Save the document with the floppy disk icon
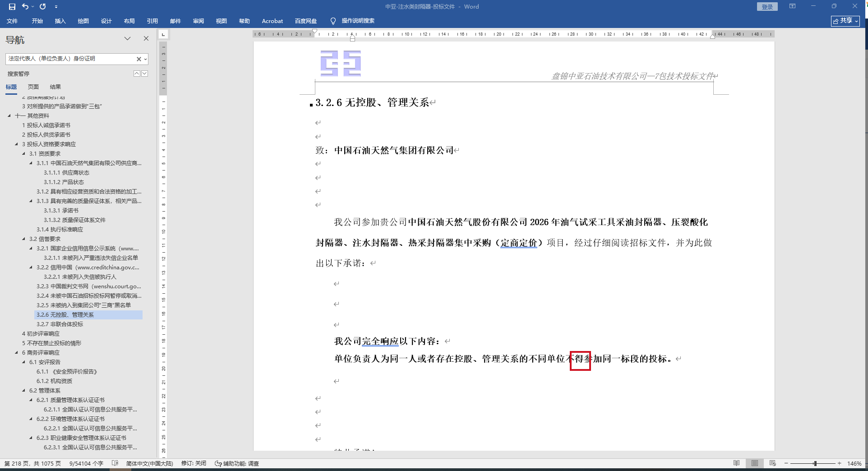Viewport: 868px width, 471px height. (12, 7)
